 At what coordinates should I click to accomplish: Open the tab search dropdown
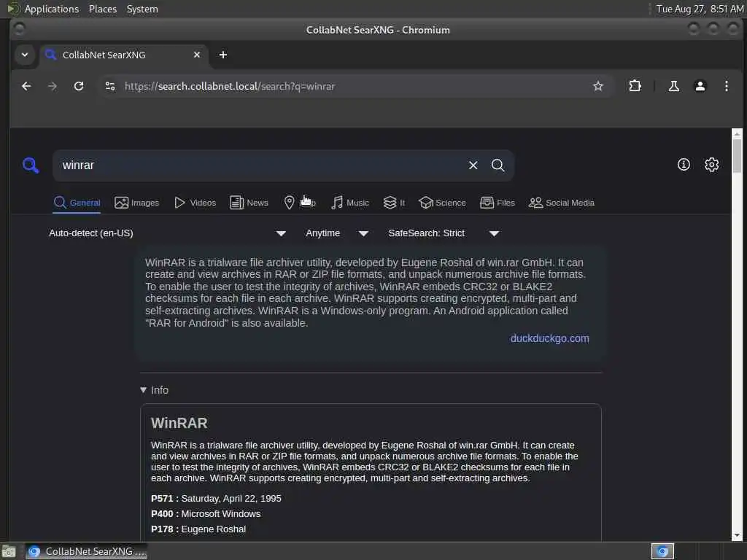(x=25, y=55)
